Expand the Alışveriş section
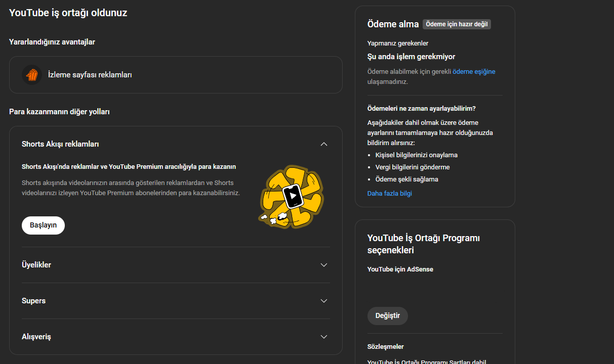The width and height of the screenshot is (614, 364). [324, 337]
